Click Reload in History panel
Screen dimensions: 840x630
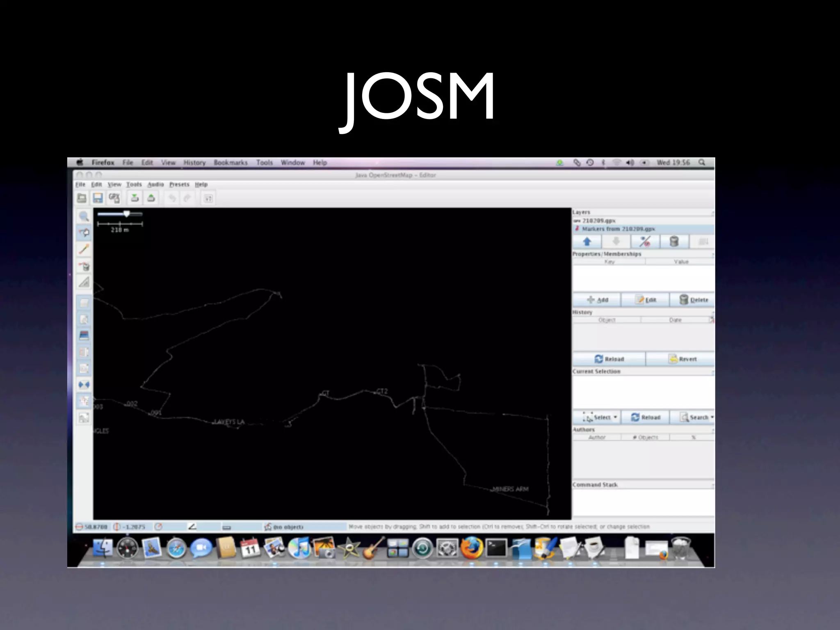pos(609,359)
